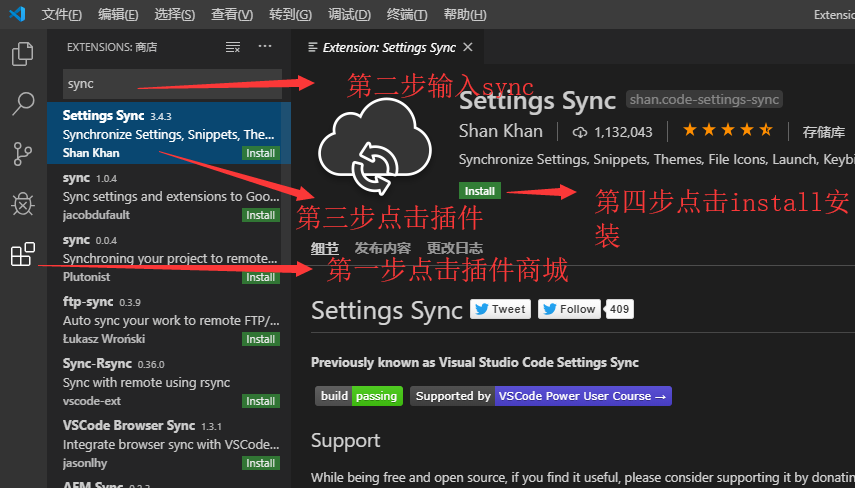Click the shan.code-settings-sync identifier
The image size is (855, 488).
pyautogui.click(x=704, y=99)
